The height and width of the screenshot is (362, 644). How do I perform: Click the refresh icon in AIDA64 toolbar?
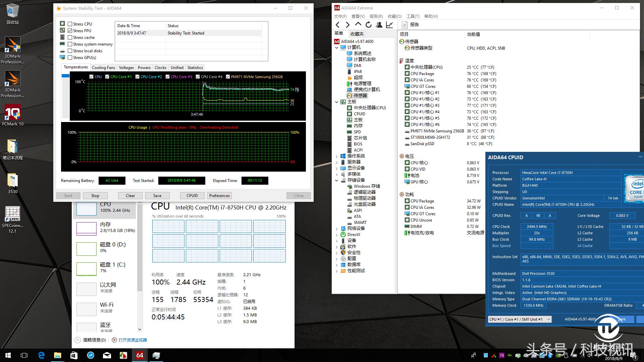(368, 24)
